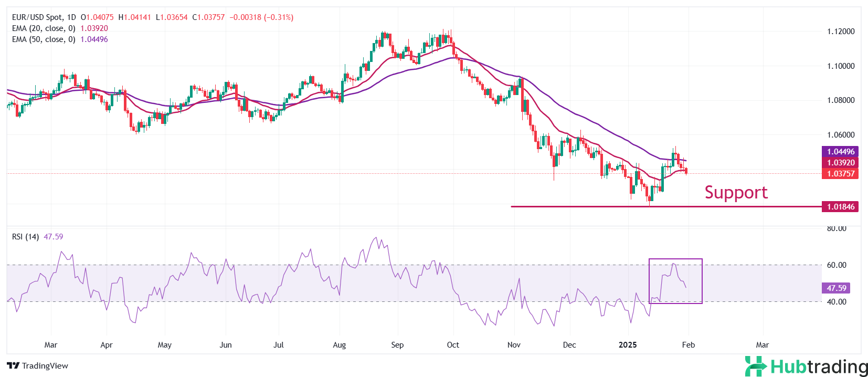Select the RSI (14) indicator legend

pos(25,237)
